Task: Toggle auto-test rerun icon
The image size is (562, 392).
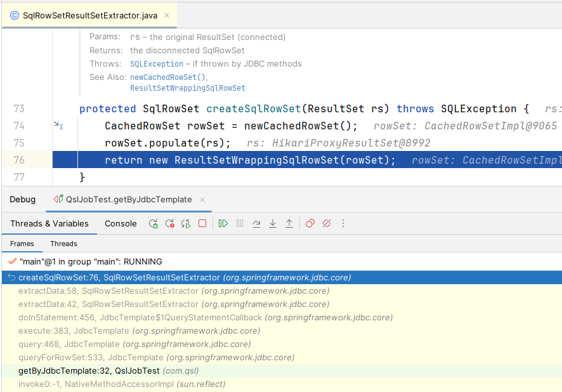Action: click(186, 223)
